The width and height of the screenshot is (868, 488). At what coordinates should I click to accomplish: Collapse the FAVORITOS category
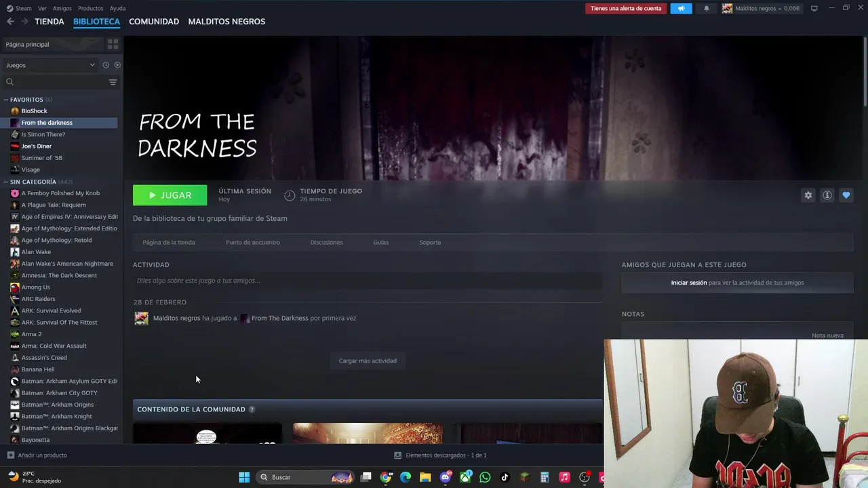pos(6,100)
